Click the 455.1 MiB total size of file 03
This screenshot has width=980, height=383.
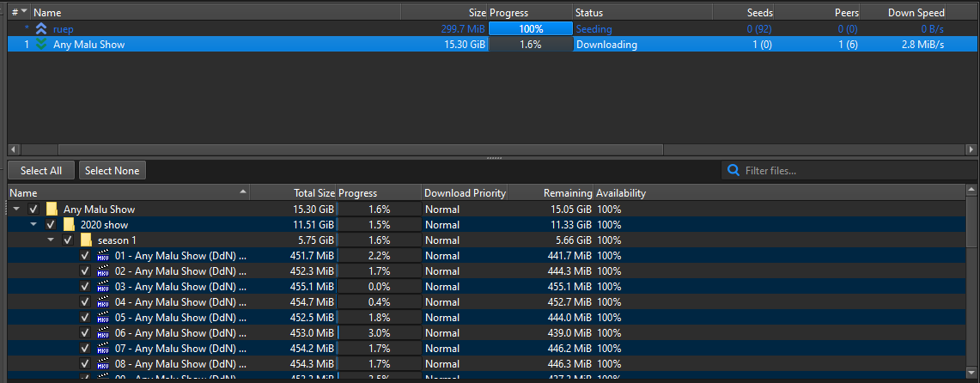(x=311, y=287)
